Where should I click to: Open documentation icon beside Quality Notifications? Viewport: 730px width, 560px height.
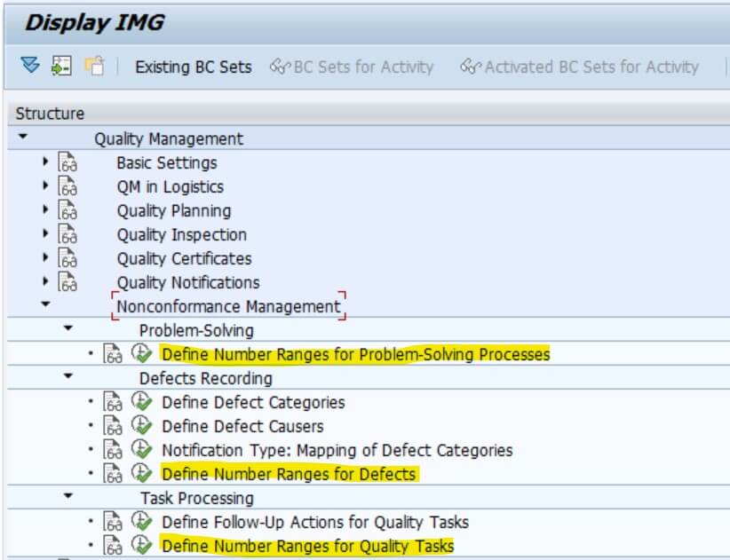67,282
